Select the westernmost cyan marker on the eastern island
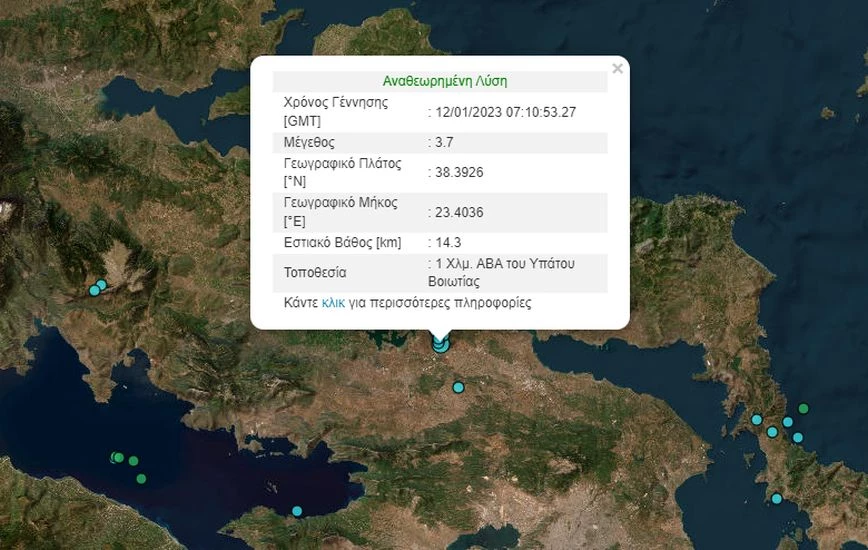The width and height of the screenshot is (868, 550). [x=757, y=419]
